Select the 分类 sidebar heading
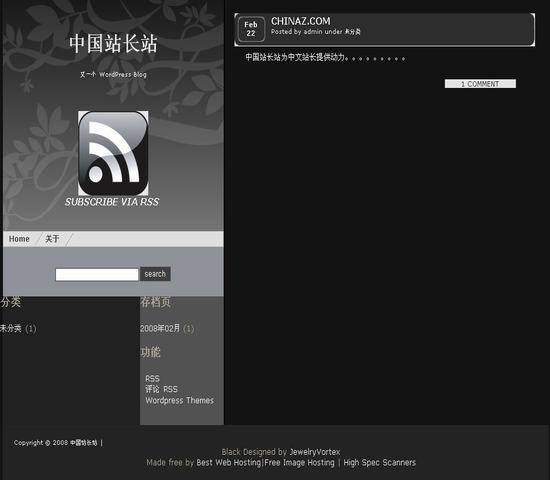Screen dimensions: 550x480 [11, 302]
